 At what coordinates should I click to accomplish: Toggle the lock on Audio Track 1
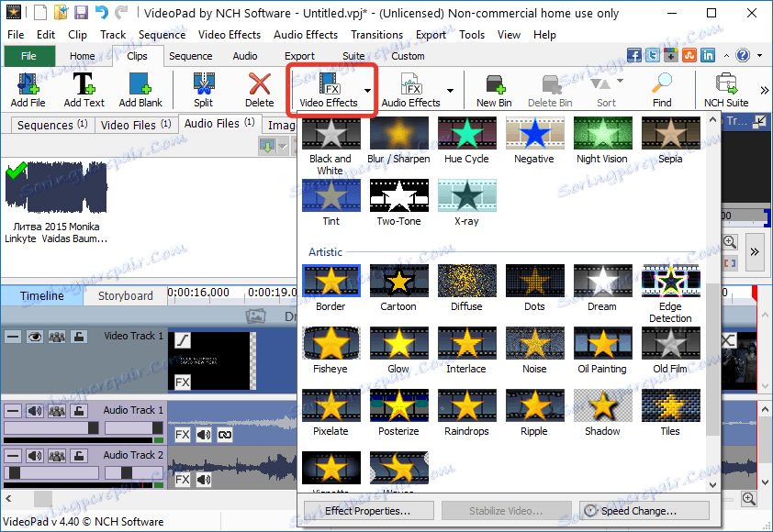coord(79,411)
